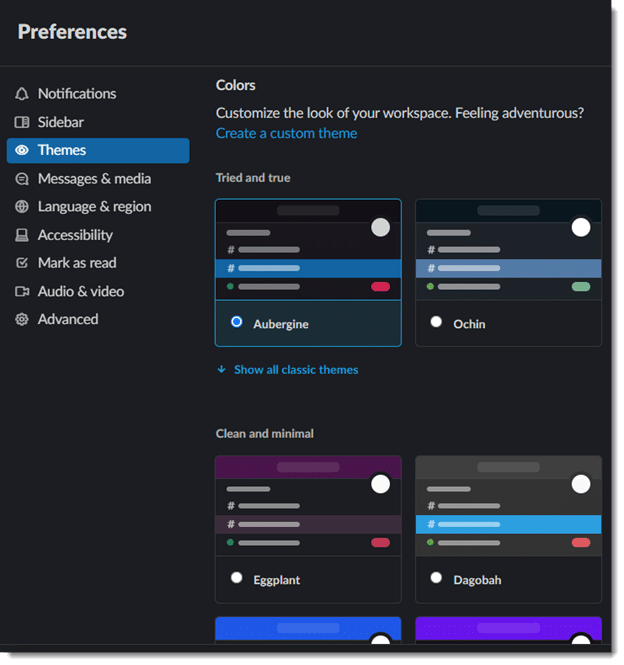Click the Notifications bell icon
Viewport: 624px width, 665px height.
click(x=22, y=94)
